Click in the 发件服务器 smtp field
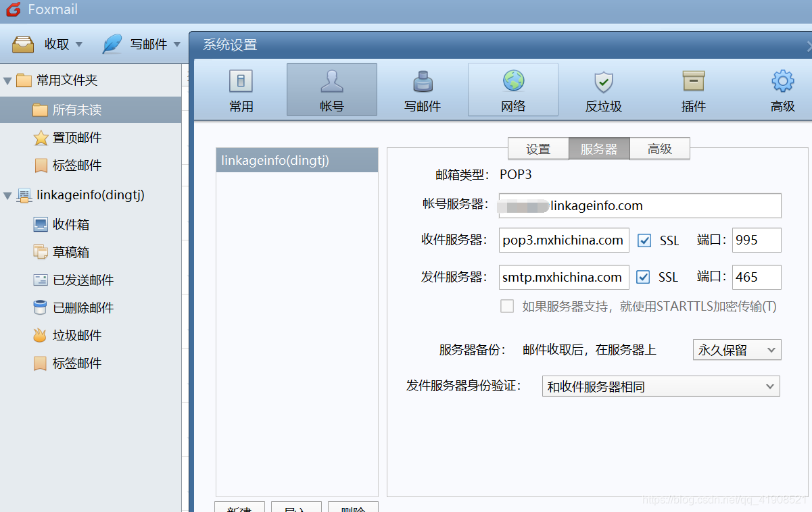 click(564, 277)
